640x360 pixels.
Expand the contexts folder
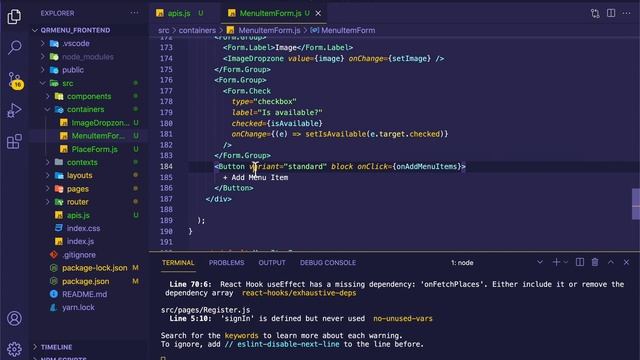(82, 162)
